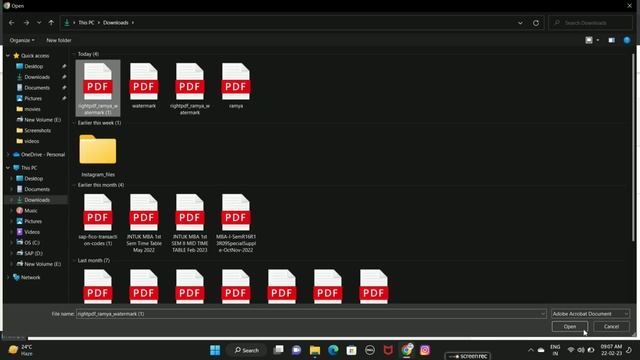
Task: Open Pictures under Quick access
Action: [33, 98]
